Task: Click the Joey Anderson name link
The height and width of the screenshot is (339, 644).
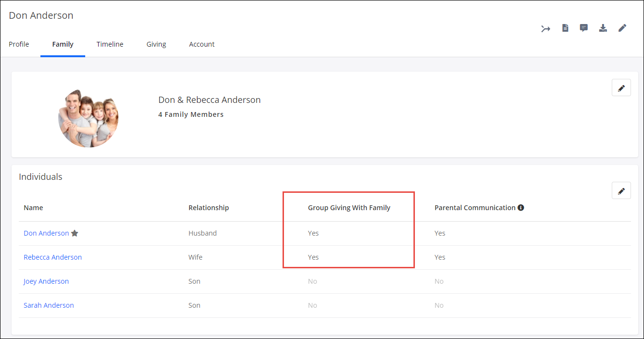Action: click(x=46, y=281)
